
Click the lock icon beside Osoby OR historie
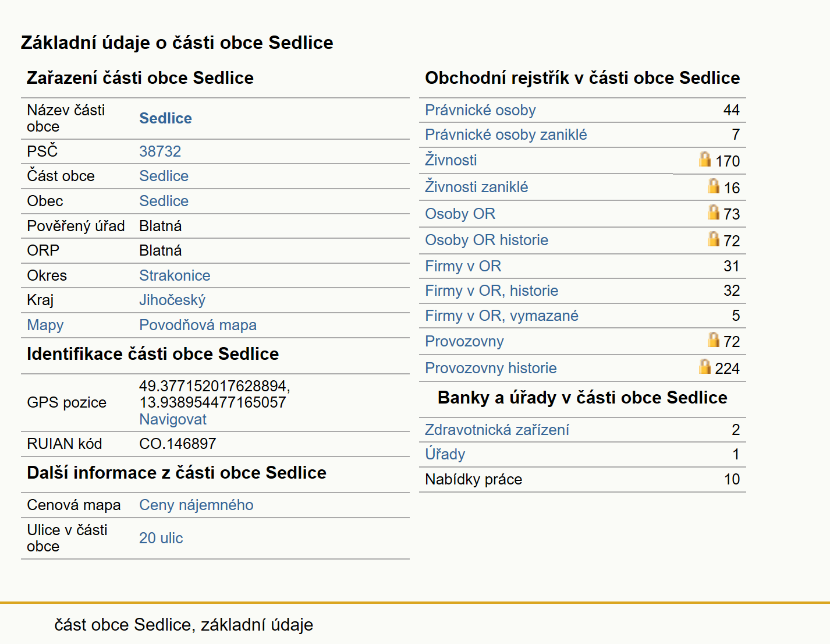coord(714,239)
